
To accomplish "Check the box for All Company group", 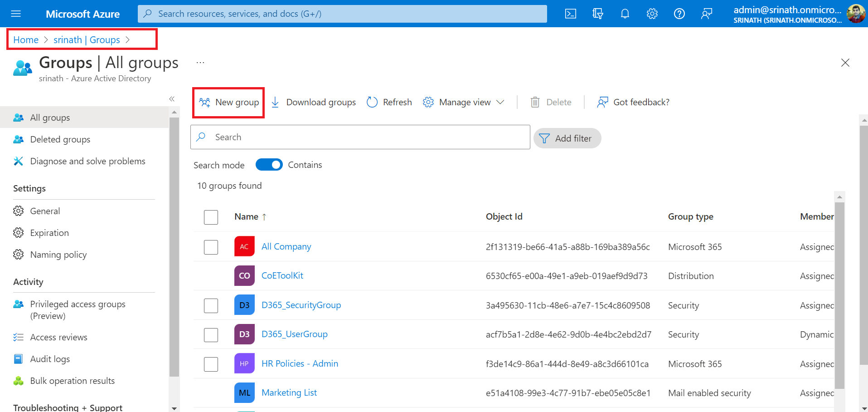I will (211, 247).
